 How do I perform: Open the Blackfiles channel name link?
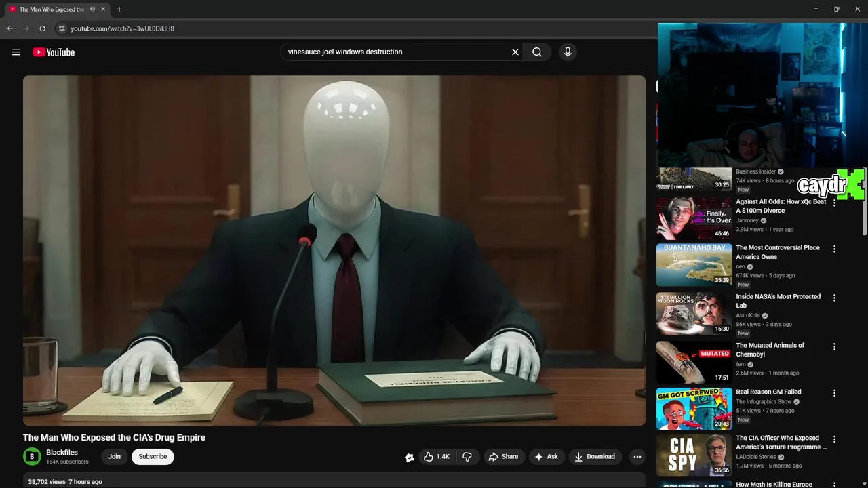[x=62, y=453]
